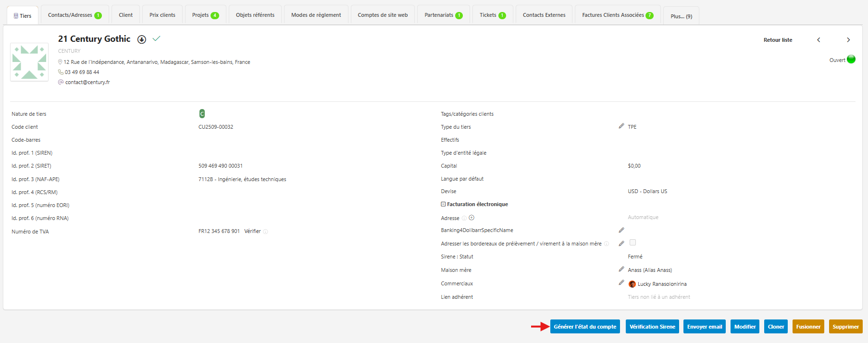The image size is (868, 343).
Task: Open Lucky Ranasolonirina user link
Action: click(x=662, y=284)
